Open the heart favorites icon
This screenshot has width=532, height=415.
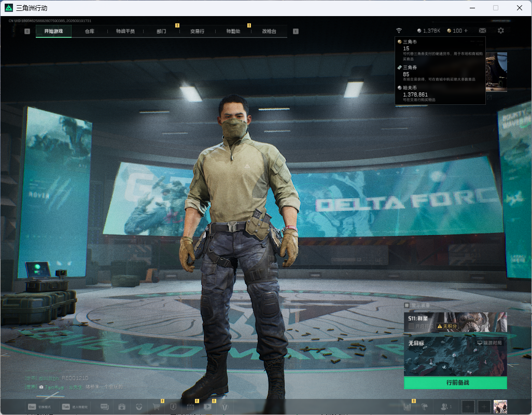(139, 407)
